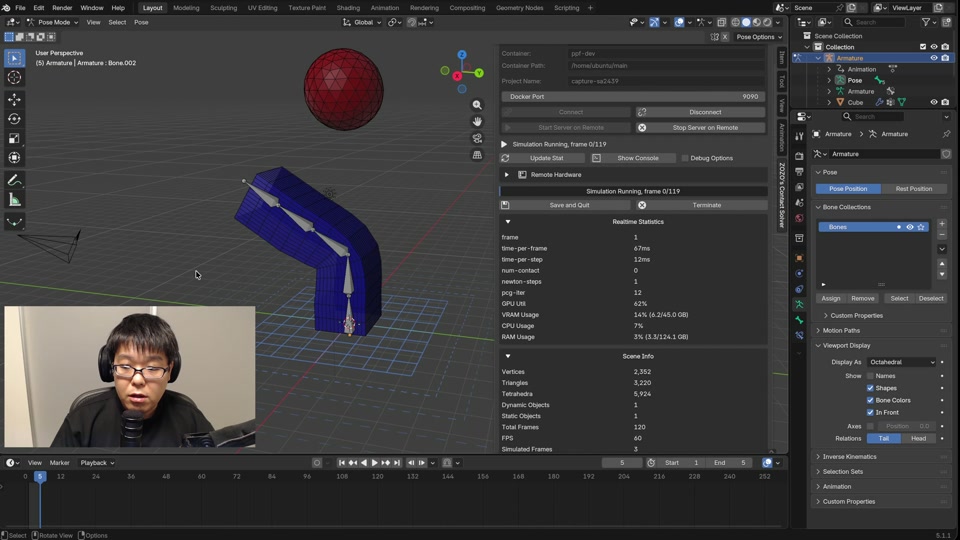Screen dimensions: 960x540
Task: Enable the Names show checkbox
Action: (870, 376)
